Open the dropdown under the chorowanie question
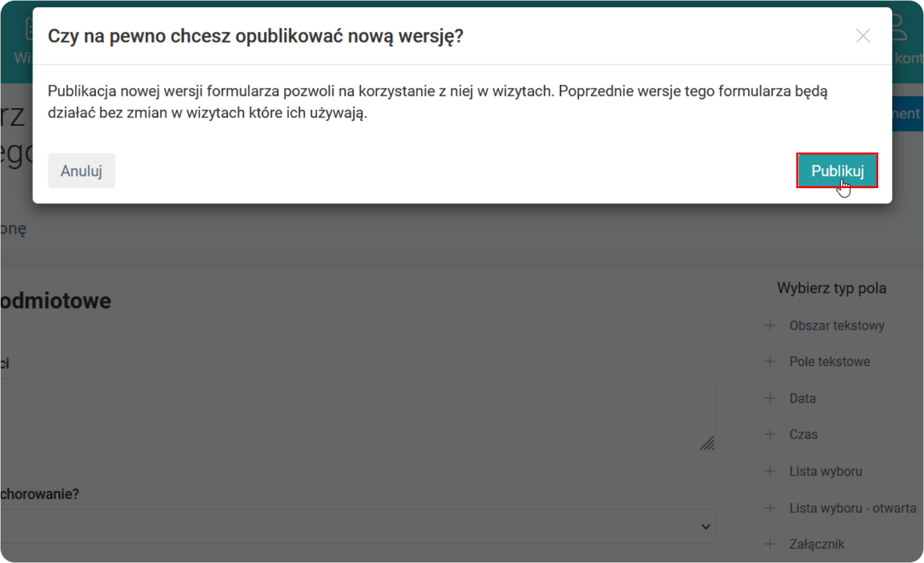 click(x=358, y=526)
